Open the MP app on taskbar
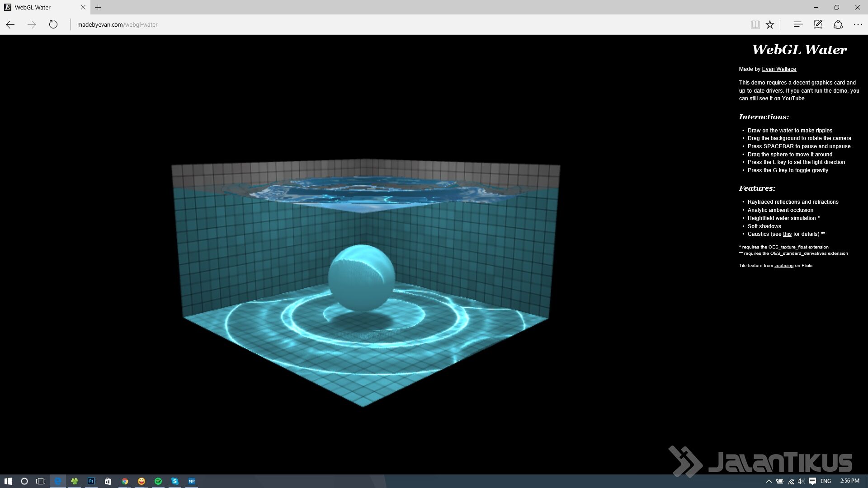Image resolution: width=868 pixels, height=488 pixels. (x=192, y=481)
